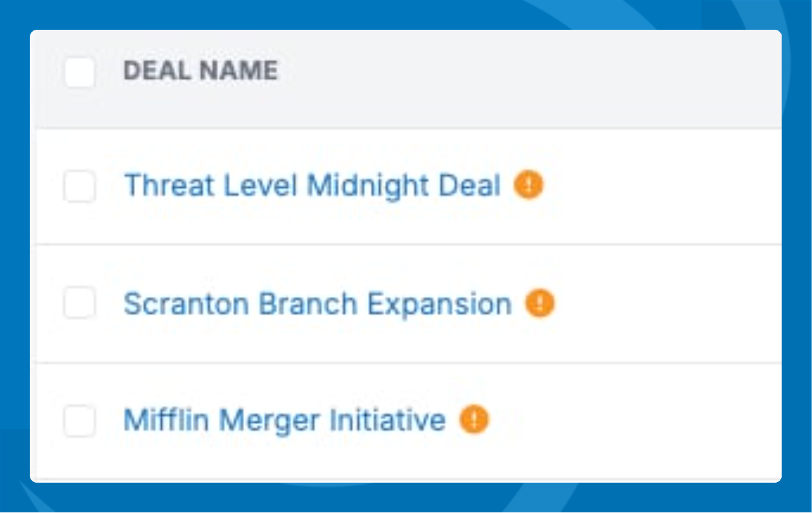Click the word "Scranton" in the deal list

point(187,304)
